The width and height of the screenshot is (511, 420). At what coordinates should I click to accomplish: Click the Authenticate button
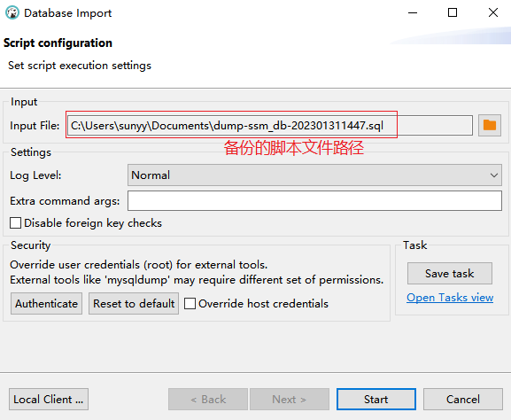click(46, 304)
